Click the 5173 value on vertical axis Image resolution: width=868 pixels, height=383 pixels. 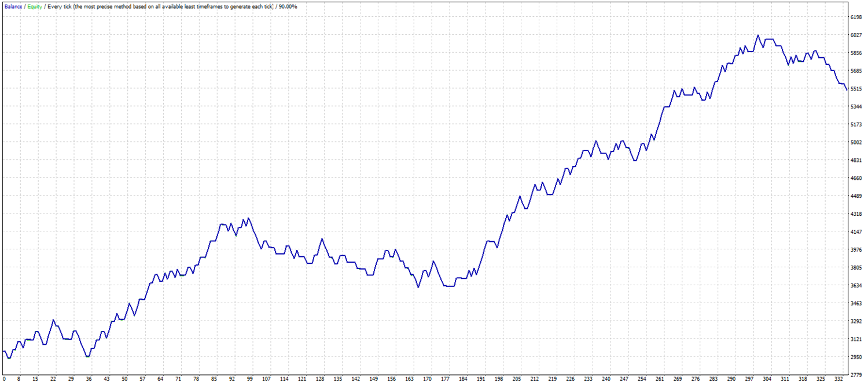[856, 125]
